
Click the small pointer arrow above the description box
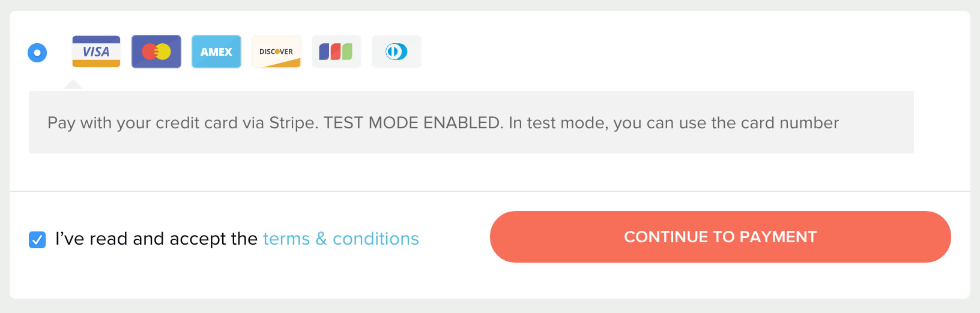[73, 85]
